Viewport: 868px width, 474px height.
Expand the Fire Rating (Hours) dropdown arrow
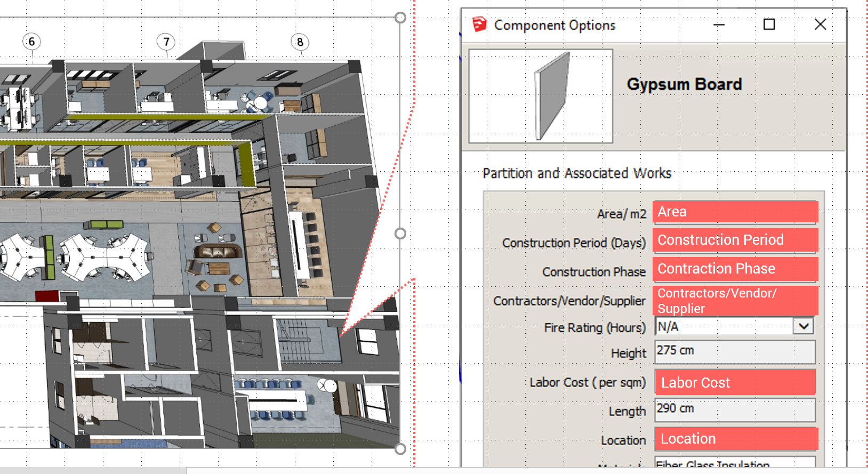(803, 326)
